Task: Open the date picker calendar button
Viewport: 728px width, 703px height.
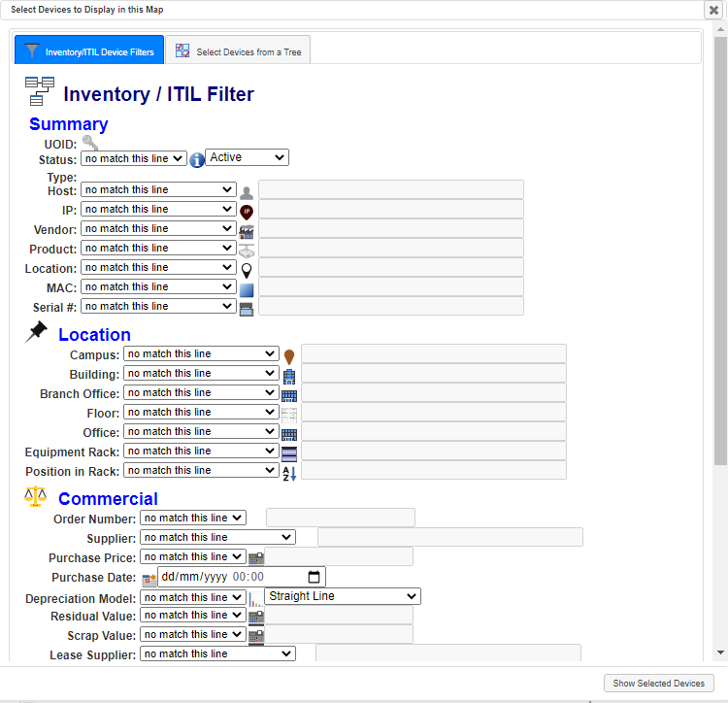Action: pyautogui.click(x=314, y=577)
